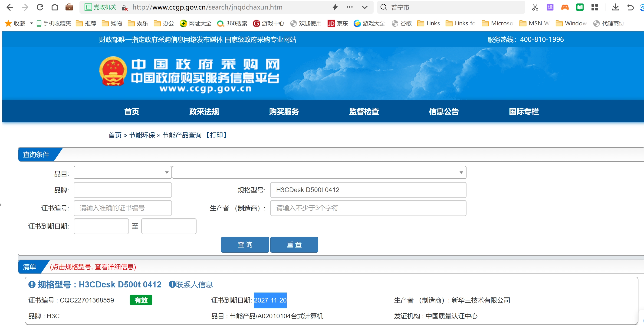The image size is (644, 325).
Task: Open the 信息公告 navigation menu item
Action: (444, 112)
